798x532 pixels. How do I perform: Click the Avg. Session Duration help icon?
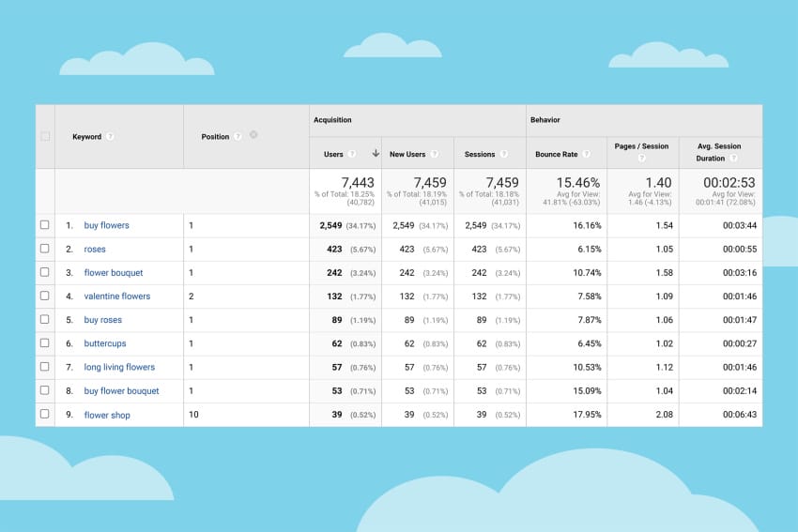point(733,159)
